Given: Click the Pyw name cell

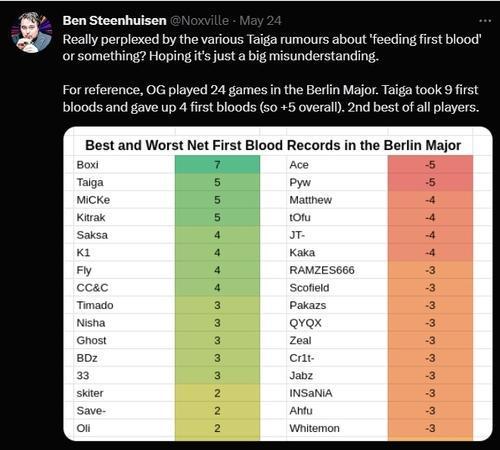Looking at the screenshot, I should tap(337, 182).
